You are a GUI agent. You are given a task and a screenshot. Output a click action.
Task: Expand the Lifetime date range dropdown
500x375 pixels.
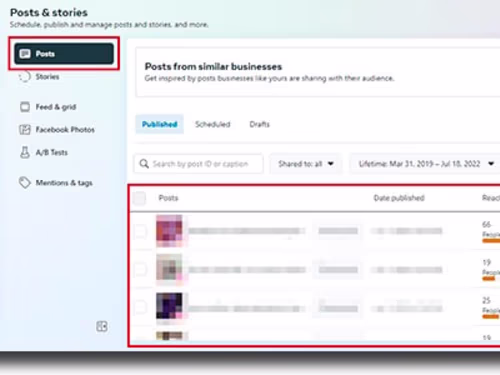pos(426,164)
